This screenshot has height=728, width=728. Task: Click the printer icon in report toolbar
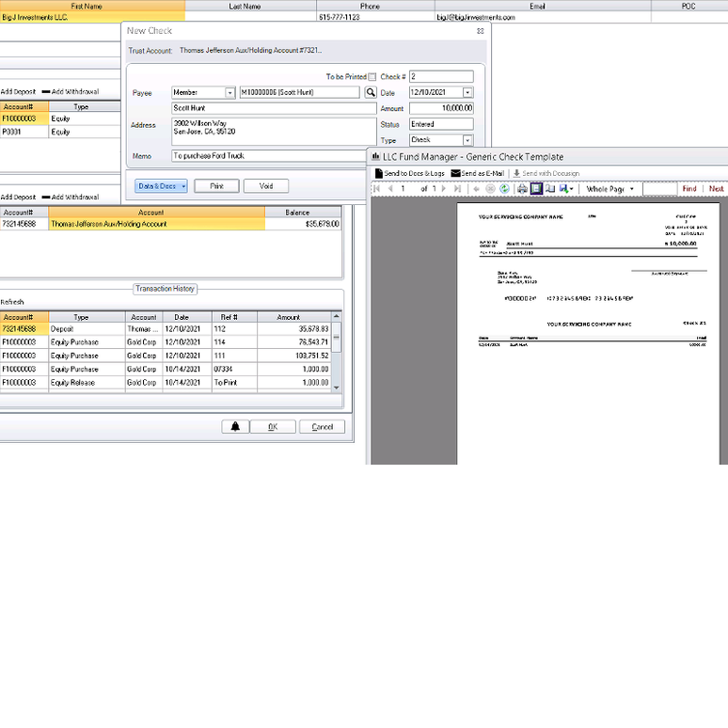(522, 189)
